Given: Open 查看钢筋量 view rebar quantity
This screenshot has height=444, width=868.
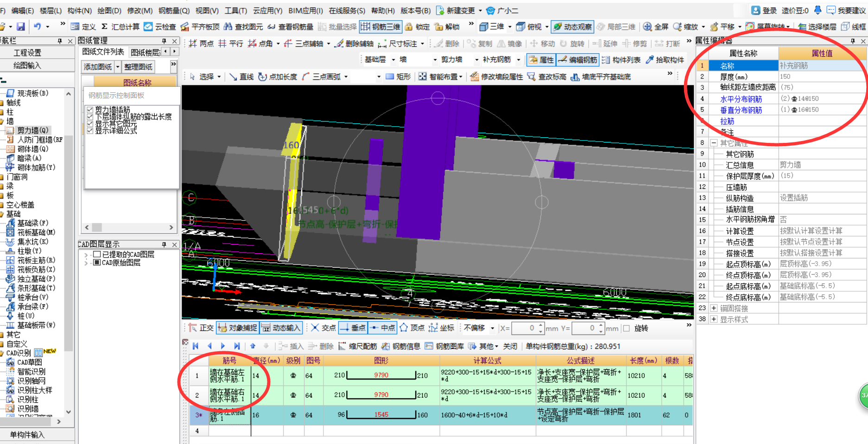Looking at the screenshot, I should tap(291, 26).
